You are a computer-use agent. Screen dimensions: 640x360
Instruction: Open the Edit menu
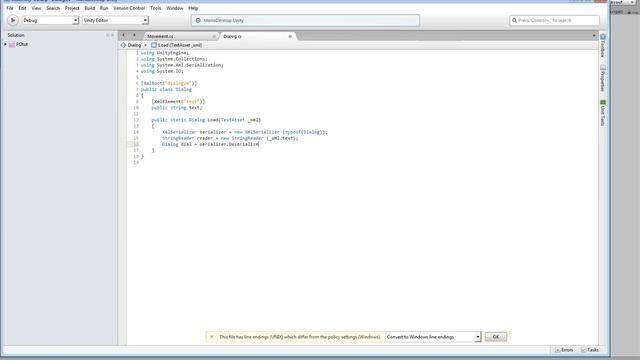pyautogui.click(x=22, y=8)
